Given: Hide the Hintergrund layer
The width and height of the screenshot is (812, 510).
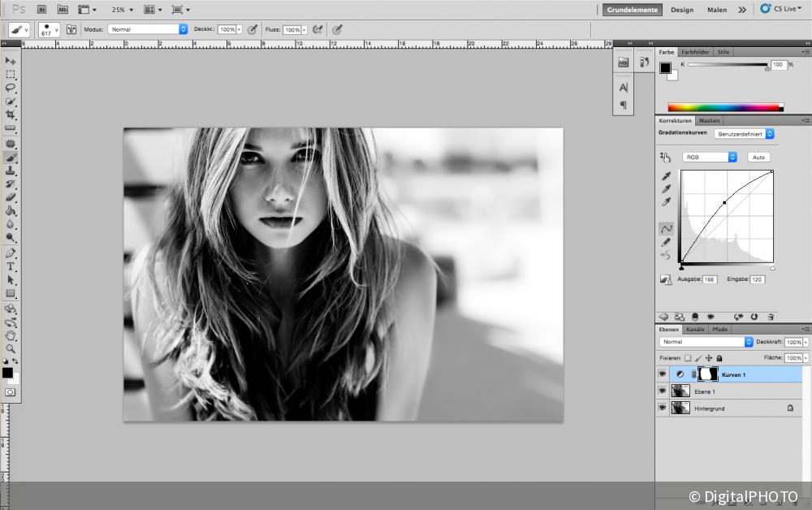Looking at the screenshot, I should pos(662,408).
